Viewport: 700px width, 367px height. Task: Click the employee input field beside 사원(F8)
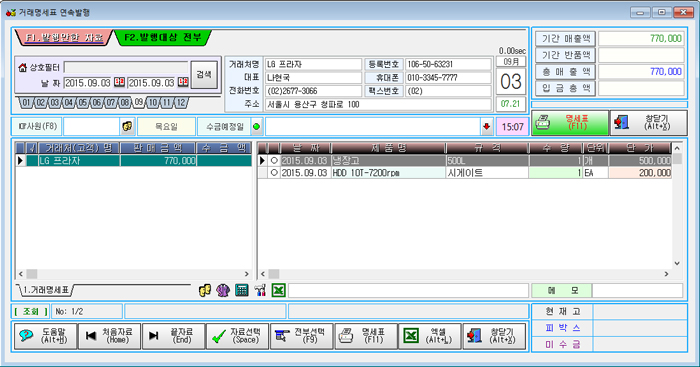(92, 126)
